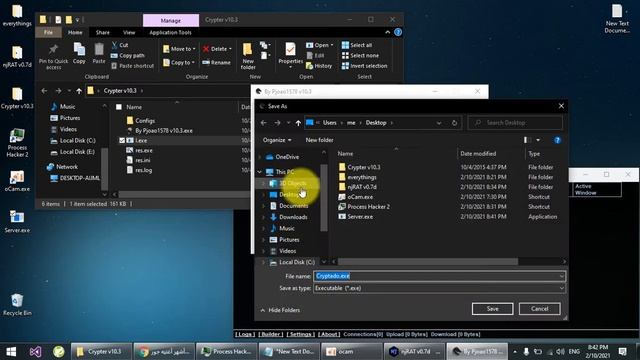Viewport: 640px width, 360px height.
Task: Open the Server.exe desktop icon
Action: pos(17,221)
